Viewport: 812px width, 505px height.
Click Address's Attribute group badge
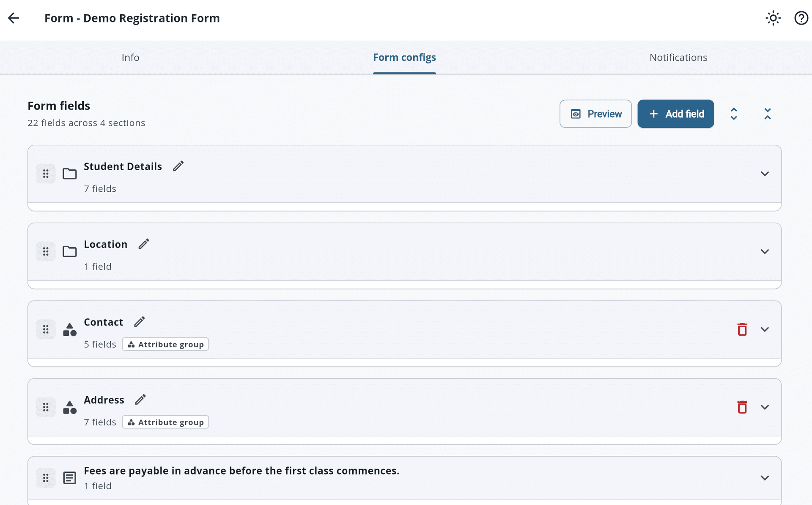point(165,422)
